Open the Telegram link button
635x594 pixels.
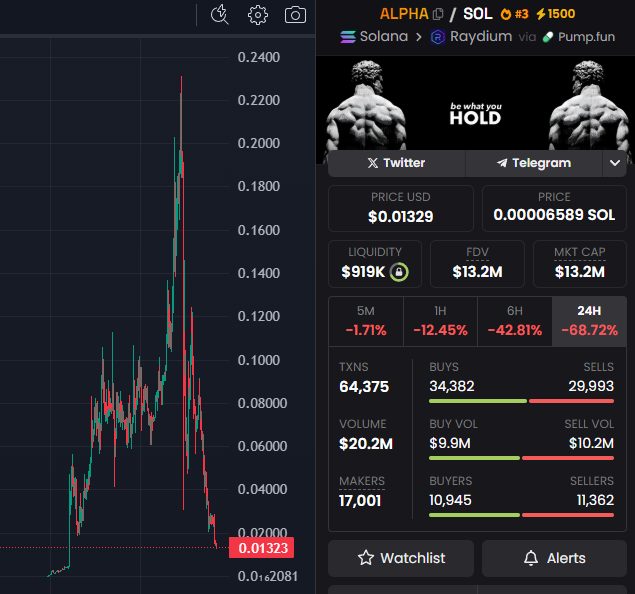(x=534, y=163)
